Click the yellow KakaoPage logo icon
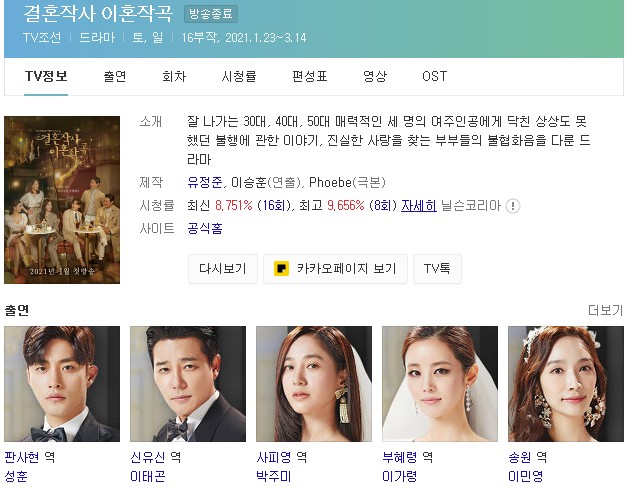The image size is (629, 492). click(x=281, y=268)
